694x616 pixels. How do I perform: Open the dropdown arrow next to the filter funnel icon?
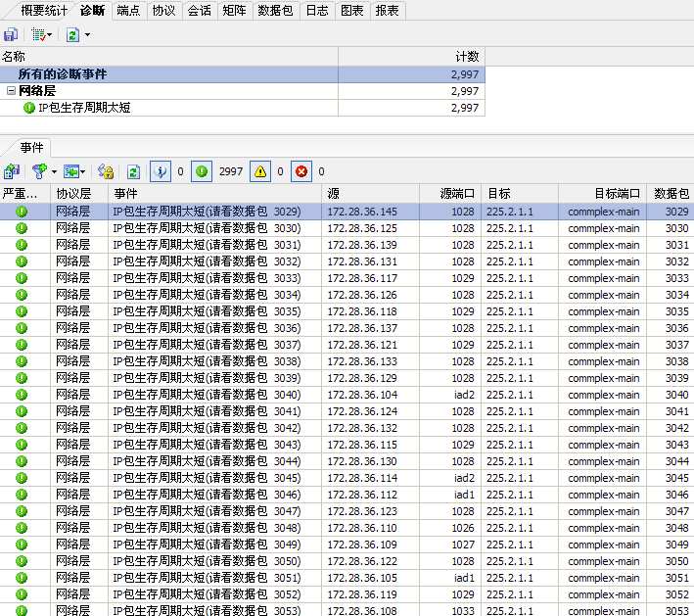click(x=54, y=172)
